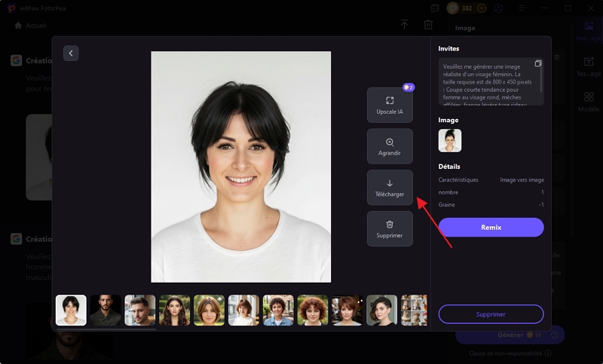The height and width of the screenshot is (364, 603).
Task: Delete the image using the trash tile
Action: (x=390, y=228)
